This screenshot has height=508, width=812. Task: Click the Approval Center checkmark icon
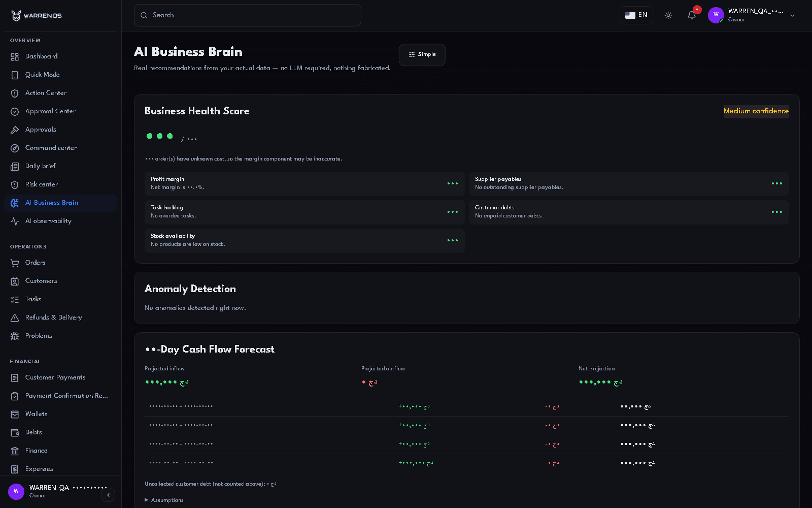pos(15,111)
